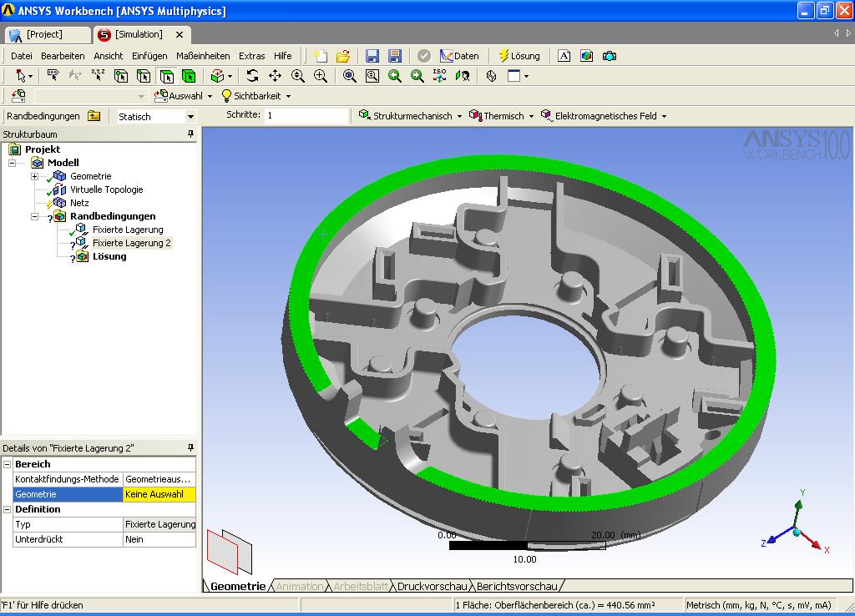
Task: Close the [Simulation] tab
Action: coord(180,35)
